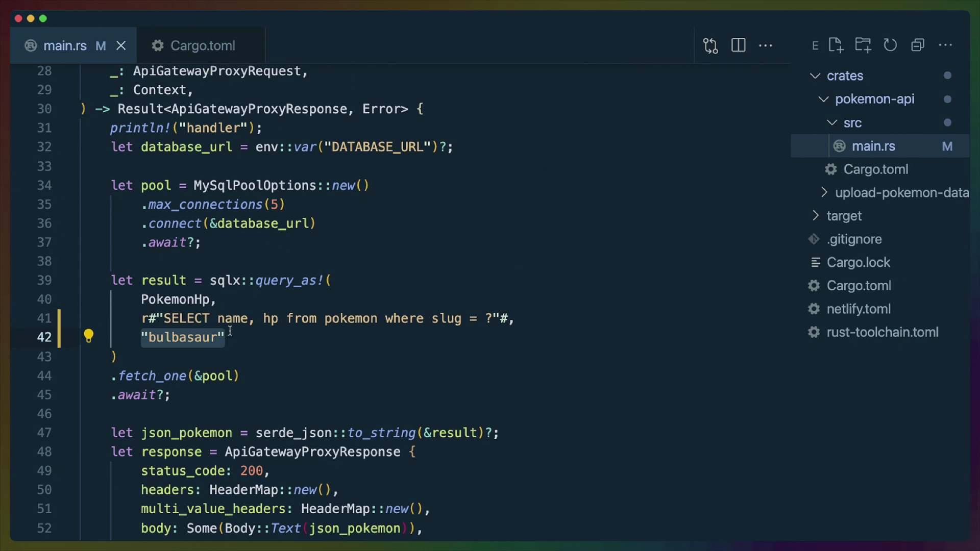The height and width of the screenshot is (551, 980).
Task: Click serde_json::to_string call on line 47
Action: pyautogui.click(x=335, y=433)
